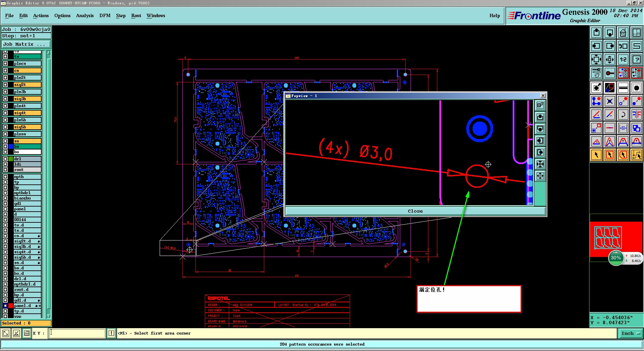Click the 1:2 scale zoom icon
Viewport: 644px width, 351px height.
click(623, 59)
